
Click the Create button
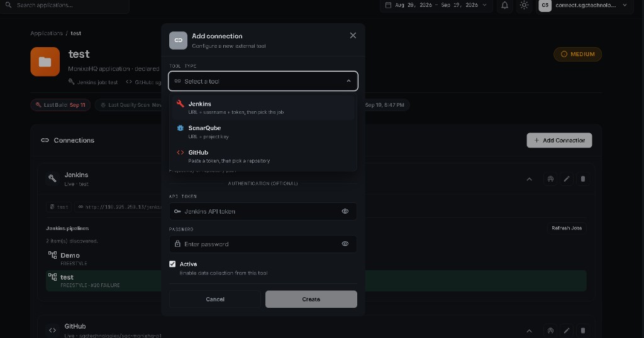pyautogui.click(x=311, y=299)
